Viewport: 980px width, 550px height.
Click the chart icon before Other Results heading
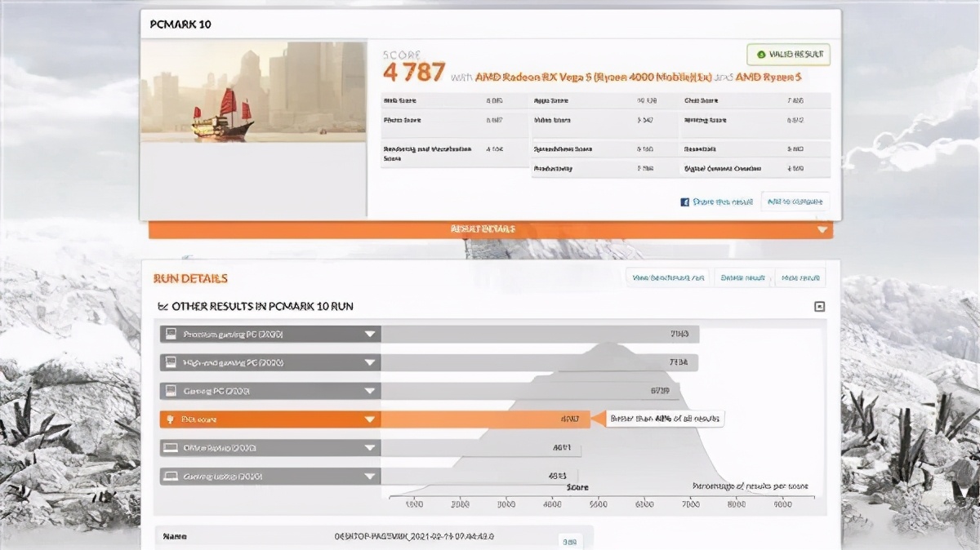pos(163,306)
